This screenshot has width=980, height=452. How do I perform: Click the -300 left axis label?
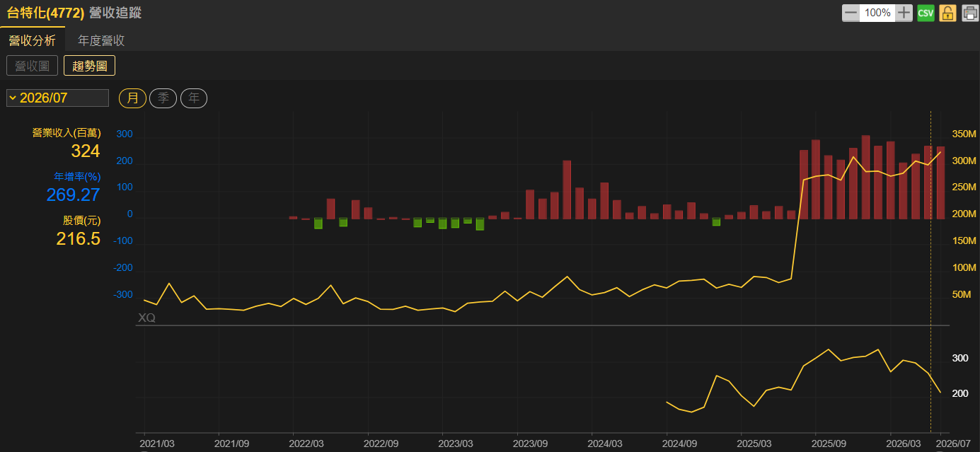click(x=124, y=294)
